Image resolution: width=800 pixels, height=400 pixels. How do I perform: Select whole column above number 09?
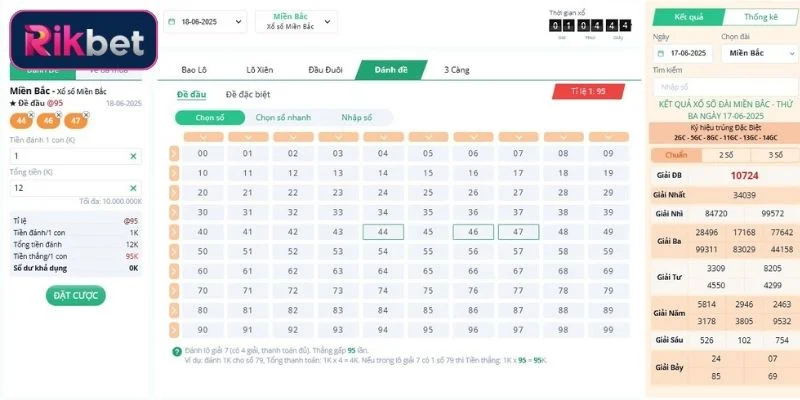[608, 136]
